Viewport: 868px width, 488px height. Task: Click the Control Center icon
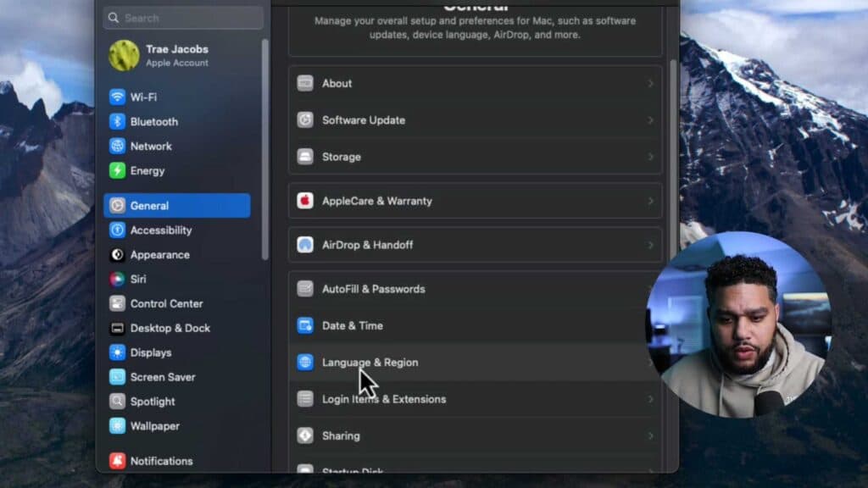pyautogui.click(x=117, y=303)
